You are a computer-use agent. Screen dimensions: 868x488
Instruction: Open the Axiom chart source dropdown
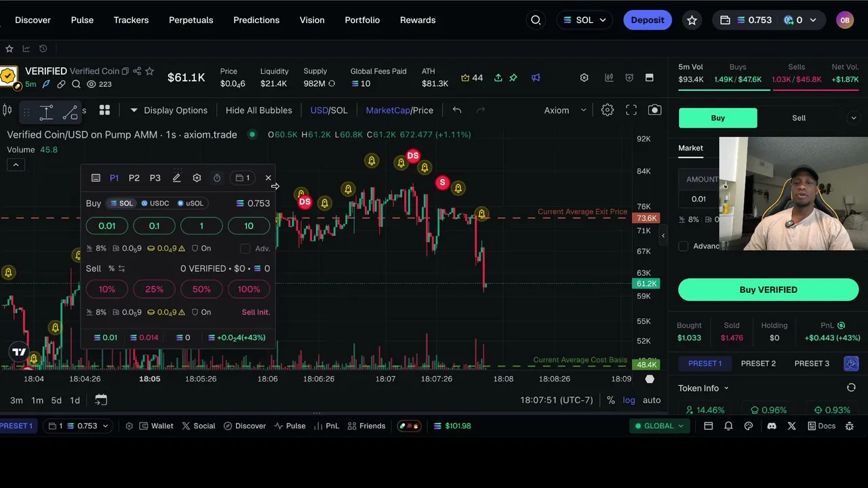click(565, 110)
